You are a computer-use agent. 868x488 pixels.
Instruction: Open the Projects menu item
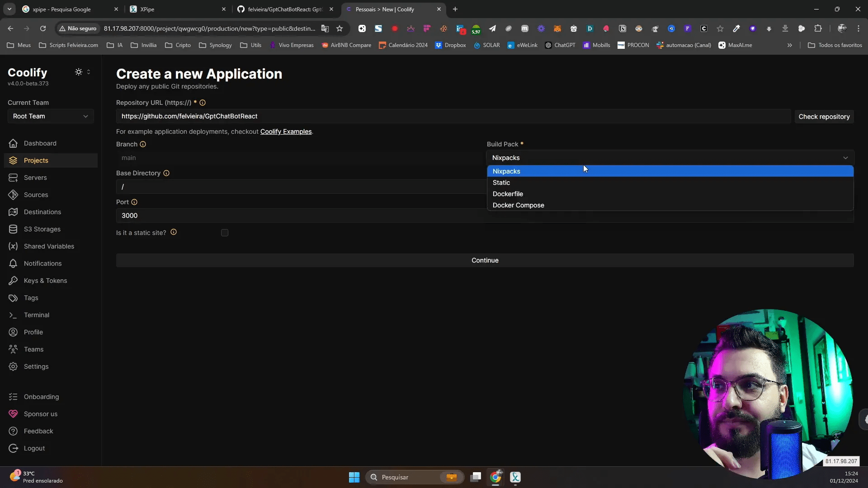pos(51,160)
